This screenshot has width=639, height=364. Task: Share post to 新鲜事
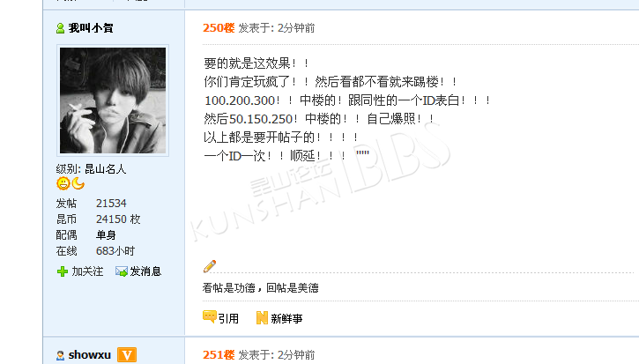coord(286,318)
